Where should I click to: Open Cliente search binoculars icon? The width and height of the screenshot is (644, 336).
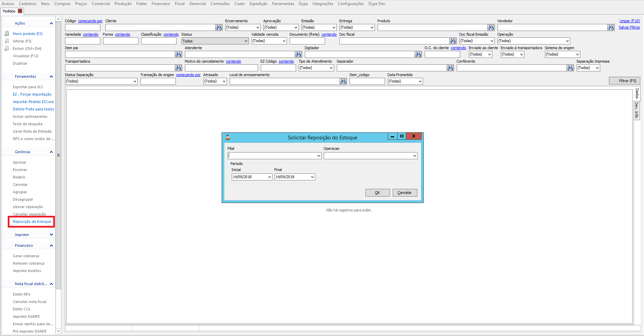pos(219,28)
